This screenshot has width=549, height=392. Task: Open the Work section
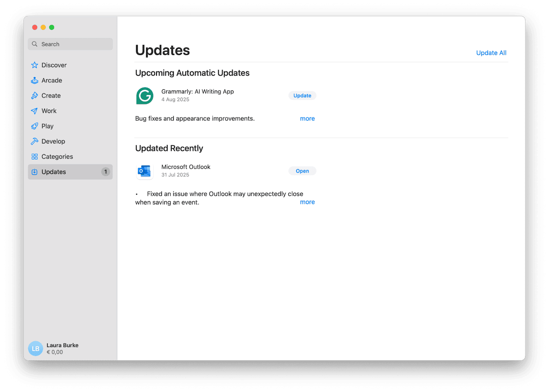[49, 111]
